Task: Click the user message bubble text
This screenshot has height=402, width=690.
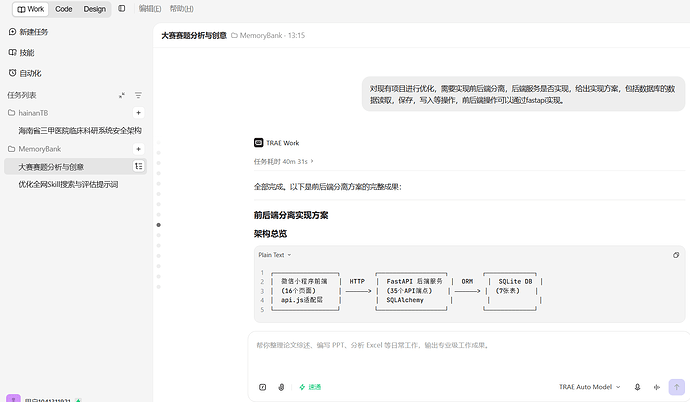Action: pyautogui.click(x=522, y=95)
